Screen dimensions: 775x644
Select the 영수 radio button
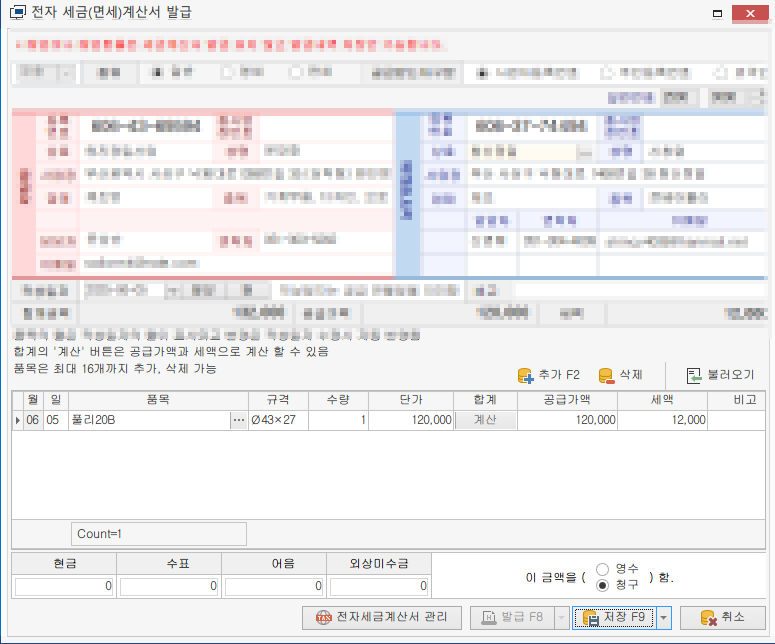tap(602, 569)
